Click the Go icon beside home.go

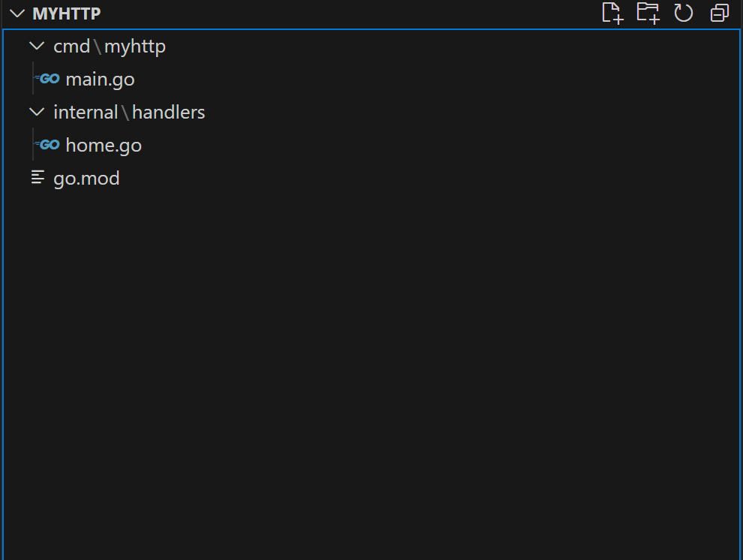[x=50, y=145]
